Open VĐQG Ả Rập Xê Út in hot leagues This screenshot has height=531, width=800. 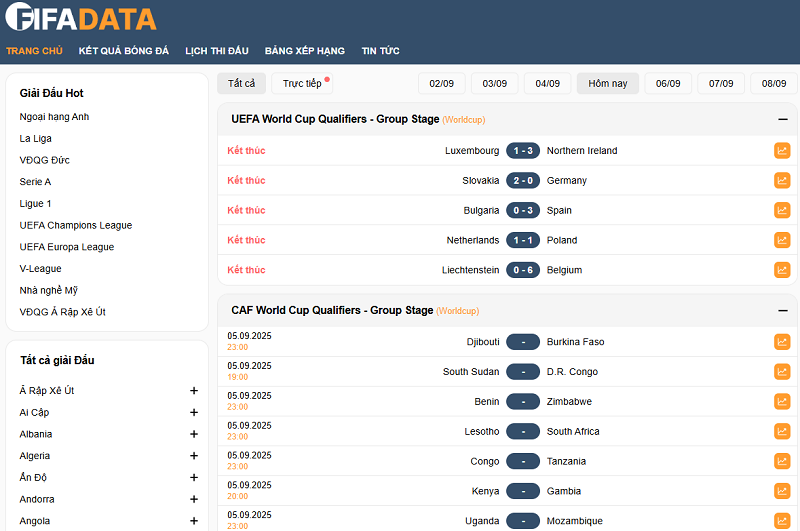coord(62,312)
